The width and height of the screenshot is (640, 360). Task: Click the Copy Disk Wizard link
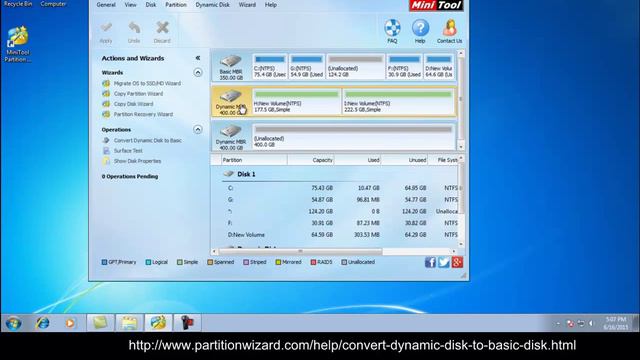tap(133, 104)
